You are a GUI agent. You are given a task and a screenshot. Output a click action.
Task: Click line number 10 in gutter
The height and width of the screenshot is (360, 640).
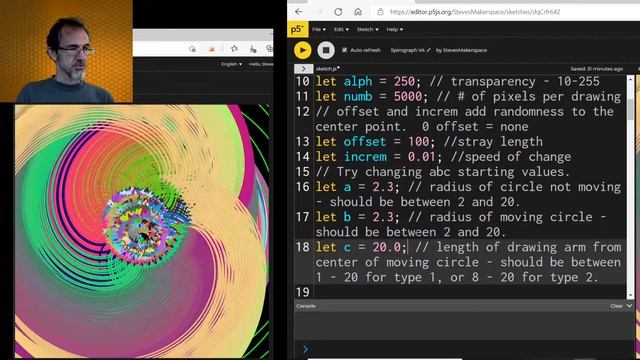[x=302, y=81]
